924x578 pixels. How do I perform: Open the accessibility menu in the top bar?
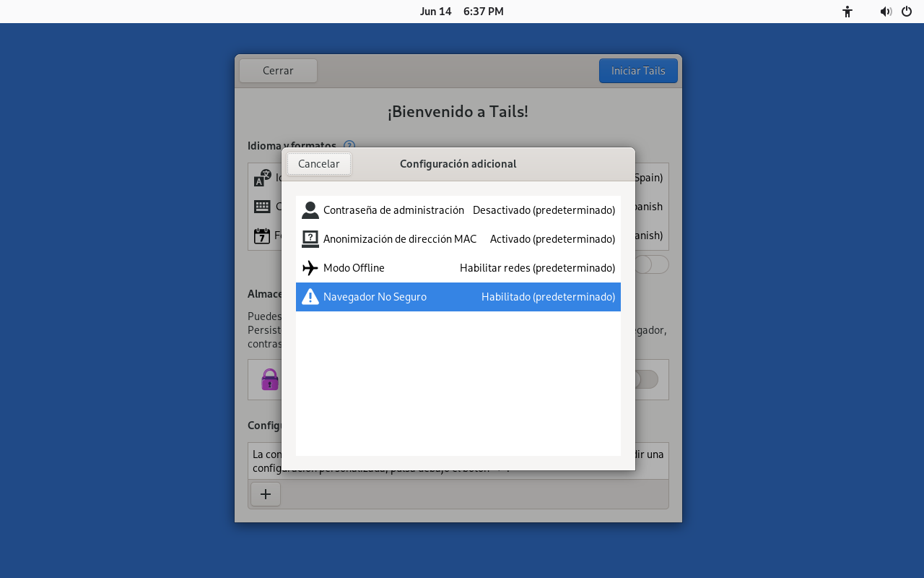tap(847, 12)
